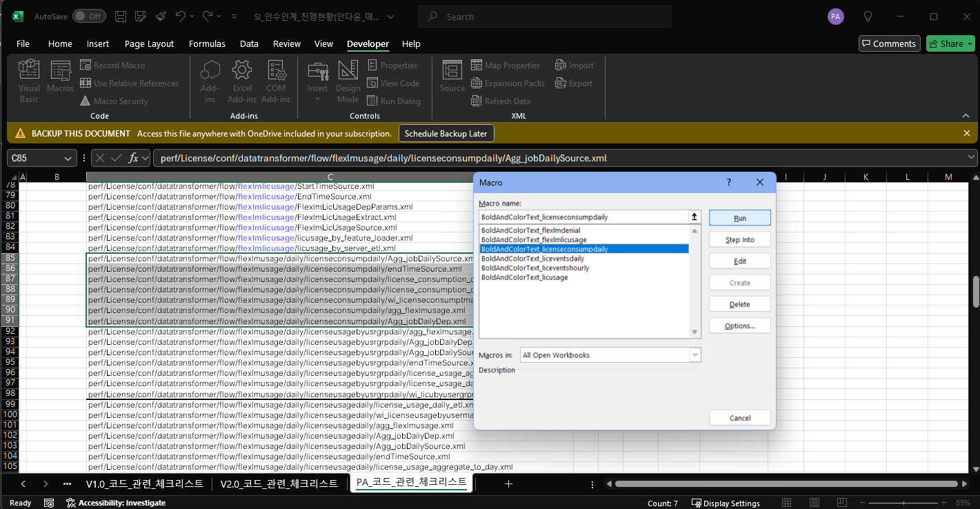The image size is (980, 509).
Task: Click the Redo arrow
Action: (207, 16)
